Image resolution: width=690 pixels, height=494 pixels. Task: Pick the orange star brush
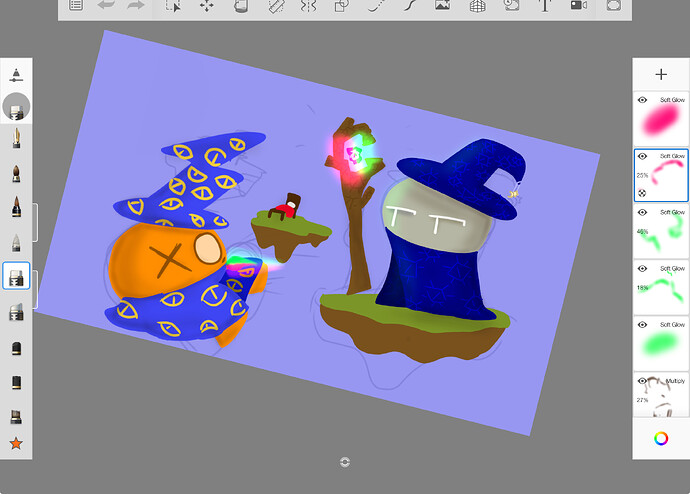coord(16,443)
